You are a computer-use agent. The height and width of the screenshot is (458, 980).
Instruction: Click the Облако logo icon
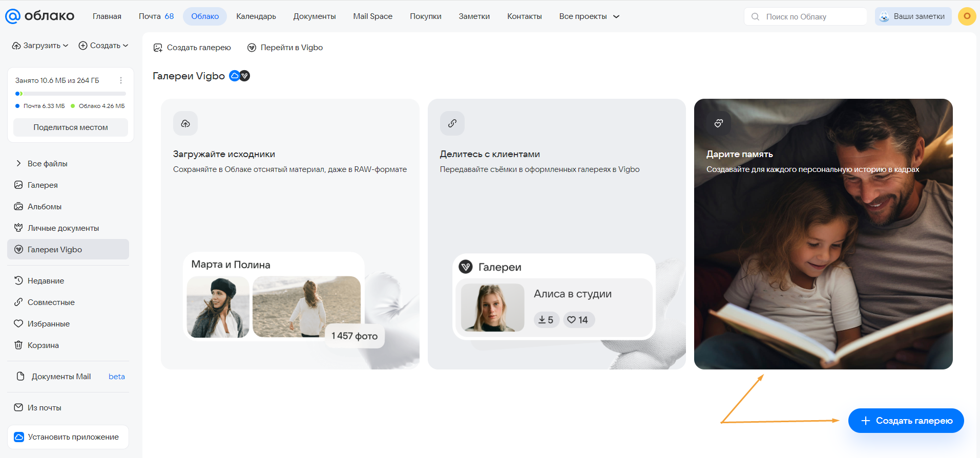pyautogui.click(x=12, y=16)
